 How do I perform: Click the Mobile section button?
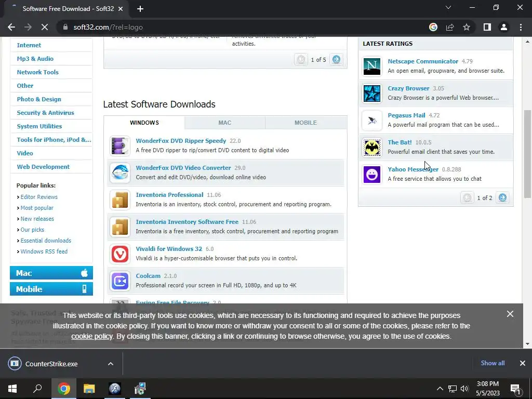[x=51, y=289]
